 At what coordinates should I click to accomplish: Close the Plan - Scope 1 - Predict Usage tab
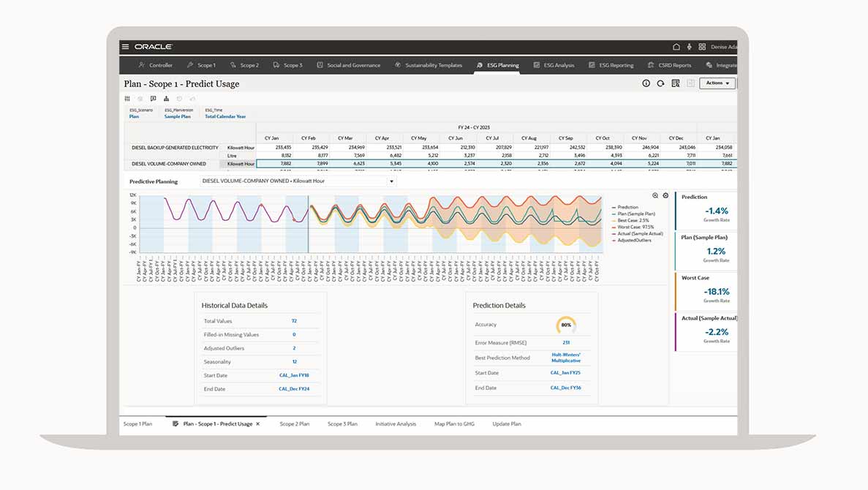(x=257, y=424)
